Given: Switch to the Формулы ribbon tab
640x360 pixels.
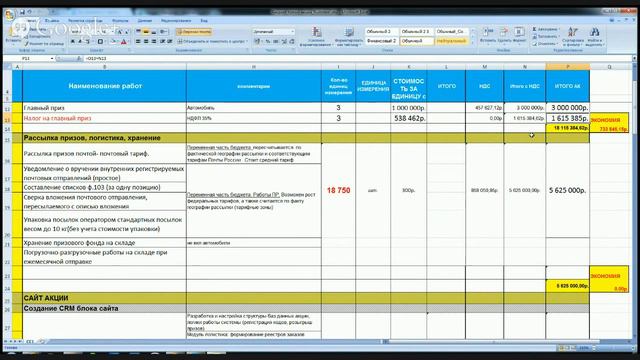Looking at the screenshot, I should pyautogui.click(x=120, y=20).
